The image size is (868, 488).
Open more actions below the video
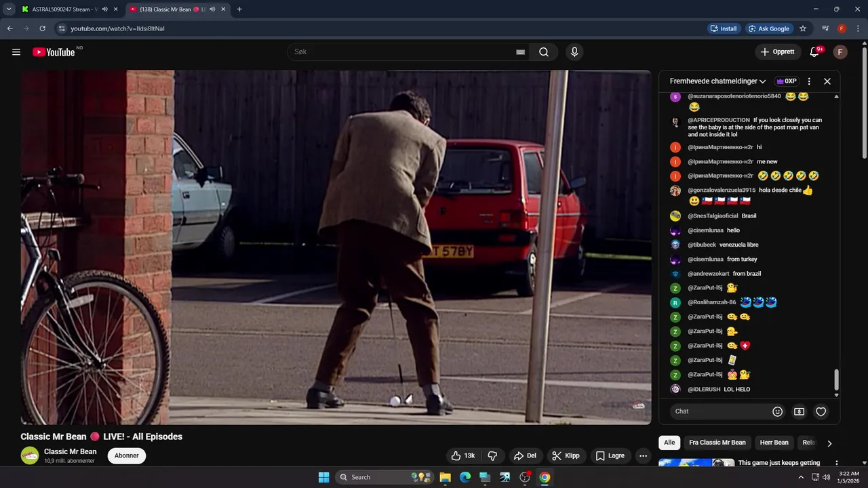tap(643, 455)
